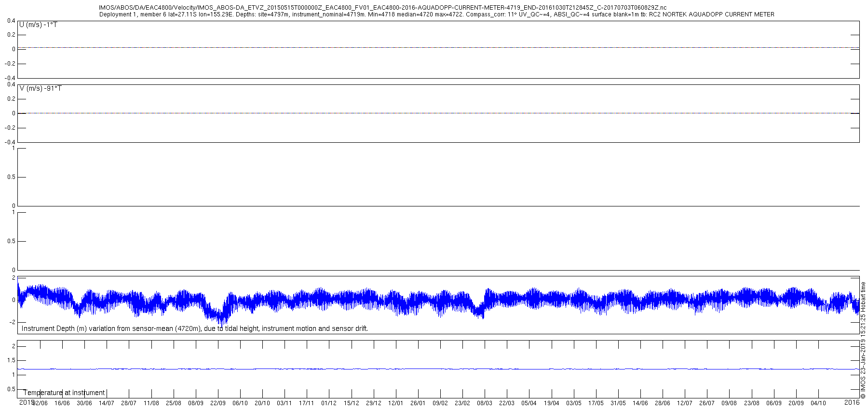
Task: Select the 'Temperature at instrument' label
Action: (x=64, y=393)
